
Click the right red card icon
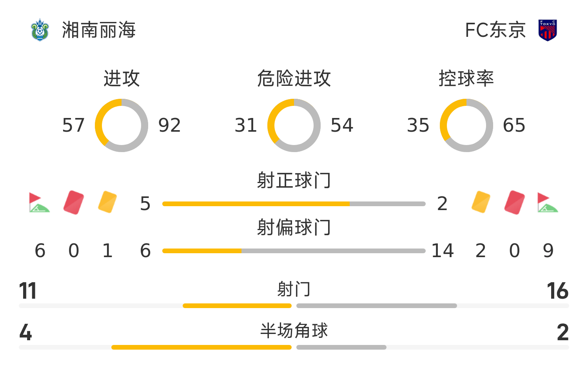515,202
